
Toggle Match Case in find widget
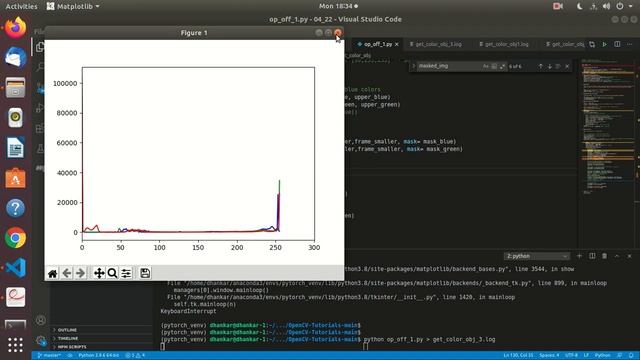pyautogui.click(x=485, y=66)
